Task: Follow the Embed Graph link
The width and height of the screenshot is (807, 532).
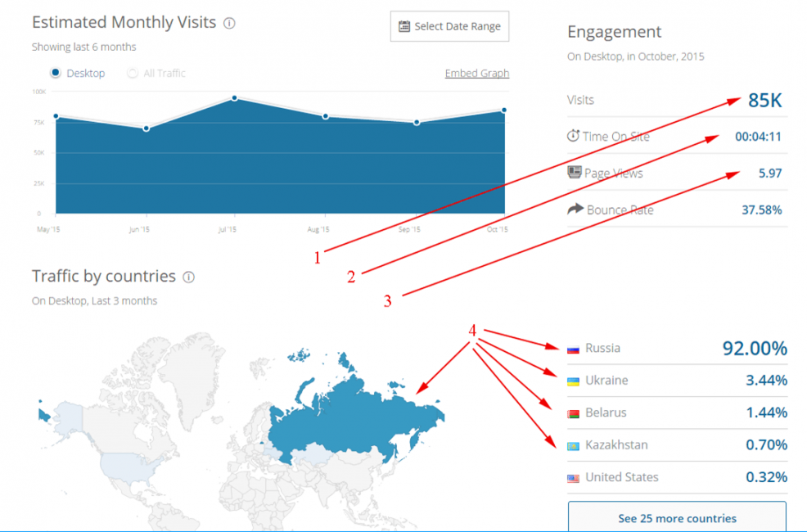Action: tap(476, 73)
